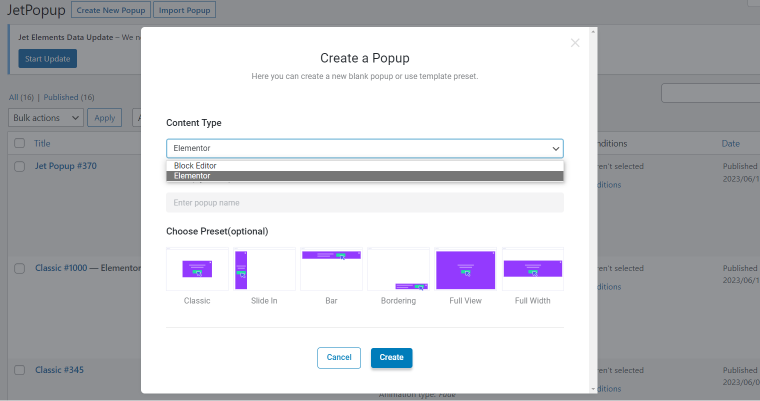760x401 pixels.
Task: Select the Full View preset thumbnail
Action: point(466,269)
